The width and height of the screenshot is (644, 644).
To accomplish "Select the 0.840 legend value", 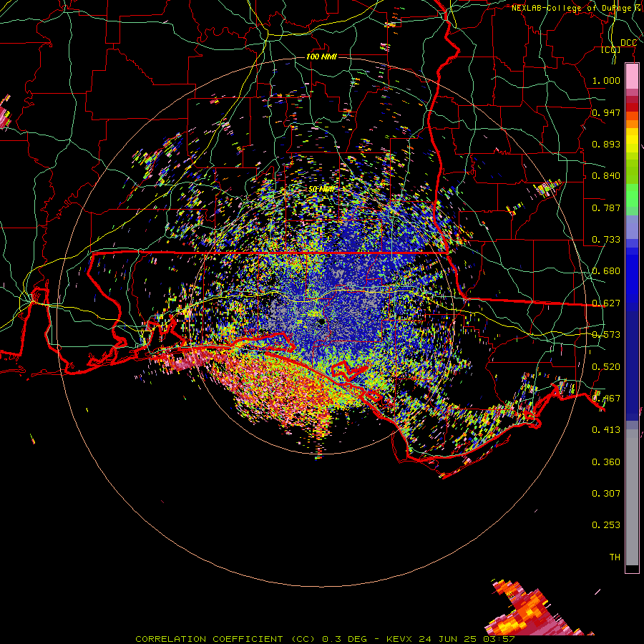I will pyautogui.click(x=606, y=176).
